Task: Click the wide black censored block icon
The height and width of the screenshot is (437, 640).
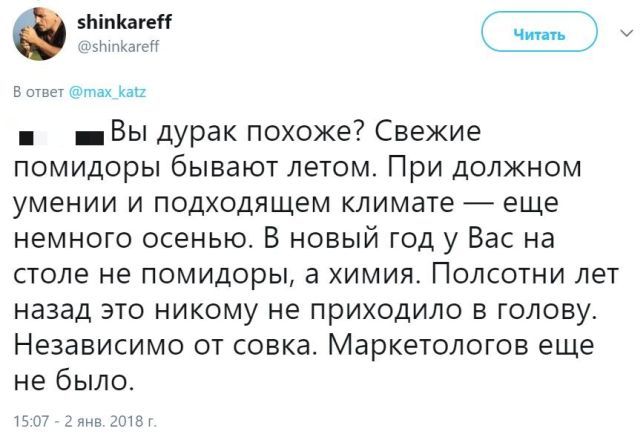Action: pos(90,139)
